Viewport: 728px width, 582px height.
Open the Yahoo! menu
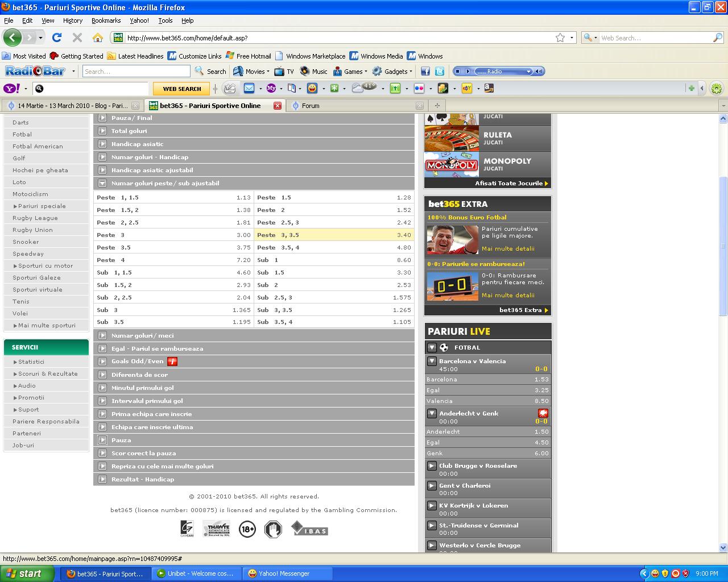point(139,20)
